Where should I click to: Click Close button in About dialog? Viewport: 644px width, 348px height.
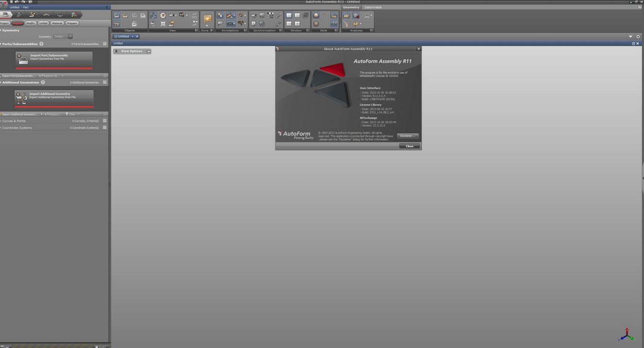pos(410,146)
